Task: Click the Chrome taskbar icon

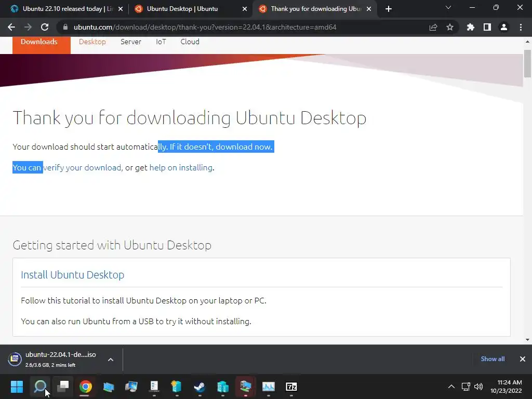Action: pos(86,387)
